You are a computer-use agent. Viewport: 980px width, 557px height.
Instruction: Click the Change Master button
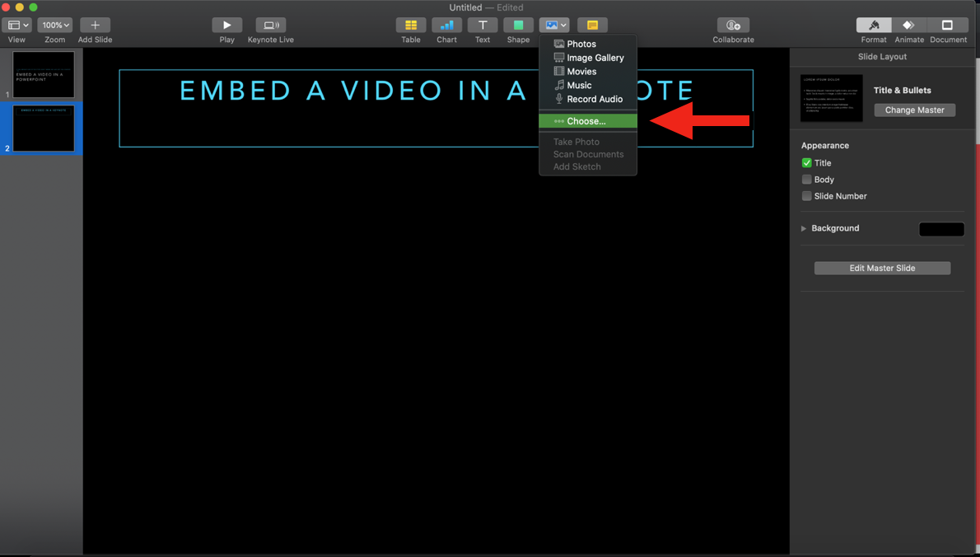pyautogui.click(x=914, y=110)
